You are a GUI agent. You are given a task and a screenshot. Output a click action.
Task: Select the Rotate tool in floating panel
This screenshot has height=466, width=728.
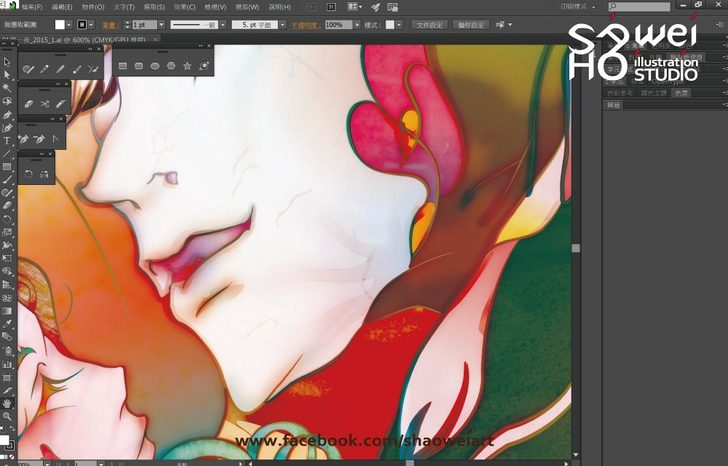28,174
